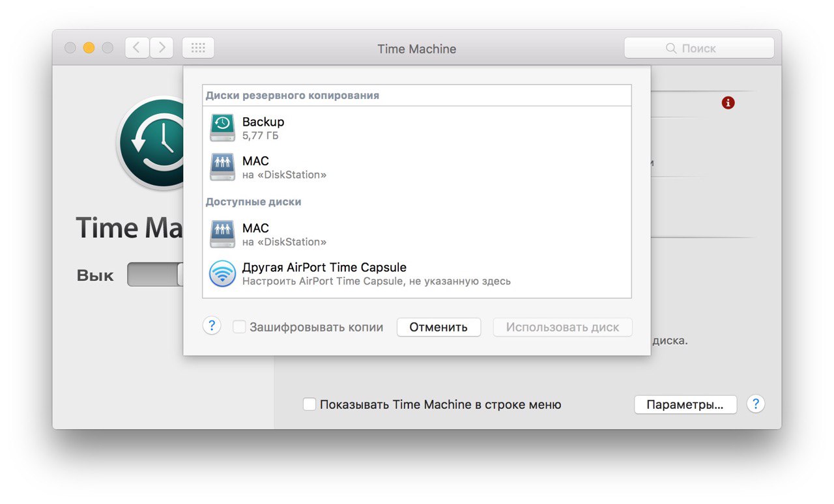
Task: Click the Использовать диск button
Action: pos(563,327)
